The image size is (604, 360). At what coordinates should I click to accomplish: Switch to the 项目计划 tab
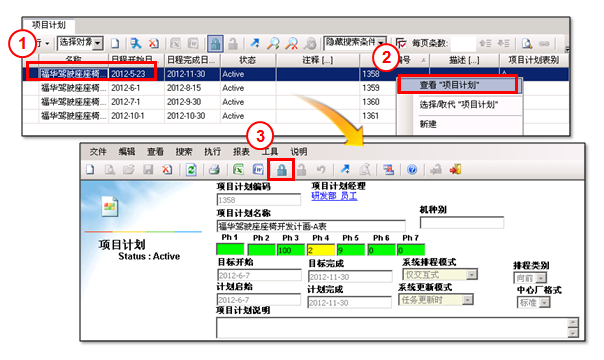[49, 25]
